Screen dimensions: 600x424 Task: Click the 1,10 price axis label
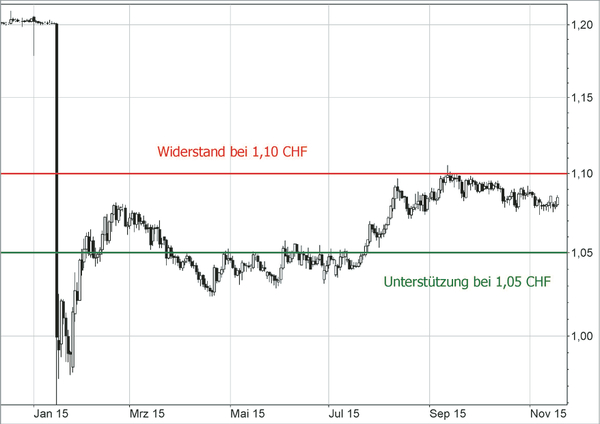pos(582,174)
